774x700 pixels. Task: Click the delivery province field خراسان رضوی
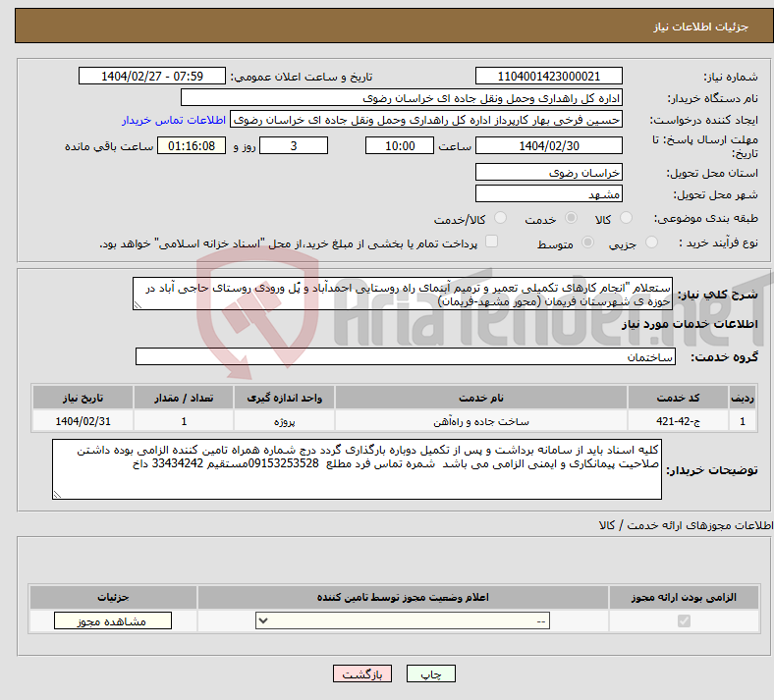[548, 172]
